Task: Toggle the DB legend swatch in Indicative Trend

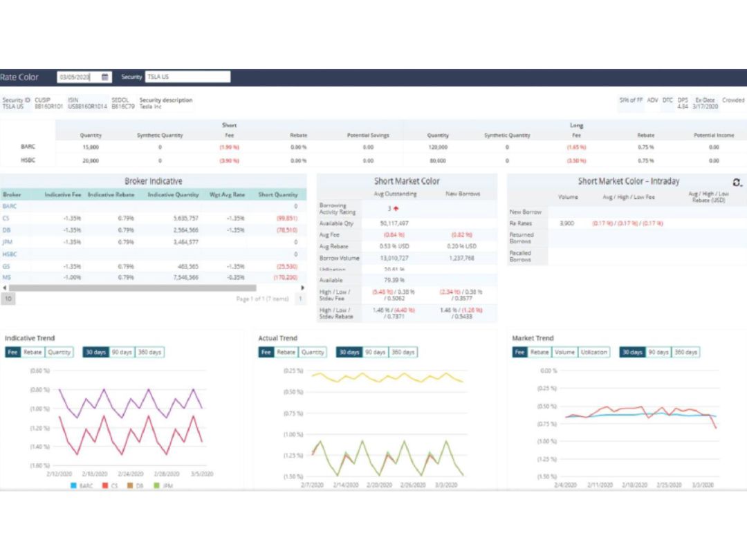Action: pos(130,486)
